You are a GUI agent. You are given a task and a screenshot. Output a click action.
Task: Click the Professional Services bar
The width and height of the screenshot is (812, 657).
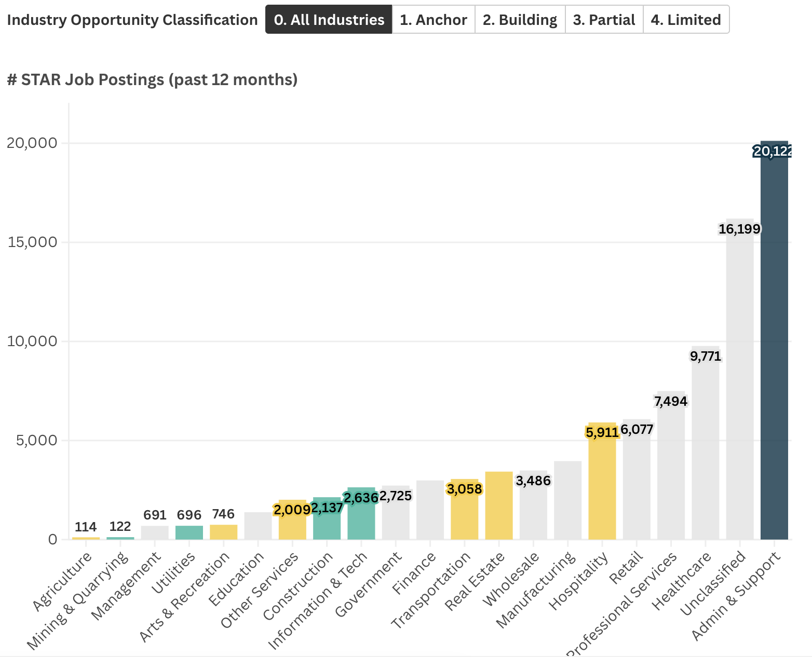[x=671, y=466]
